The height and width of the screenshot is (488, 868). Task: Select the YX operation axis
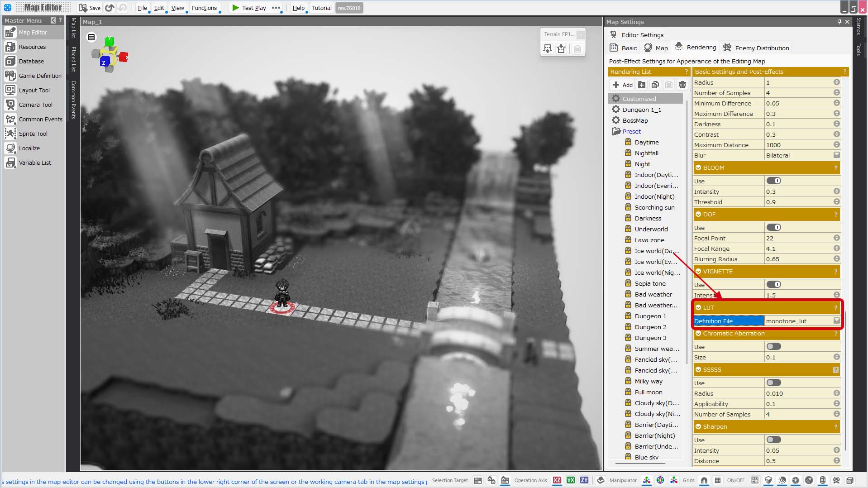[x=571, y=480]
